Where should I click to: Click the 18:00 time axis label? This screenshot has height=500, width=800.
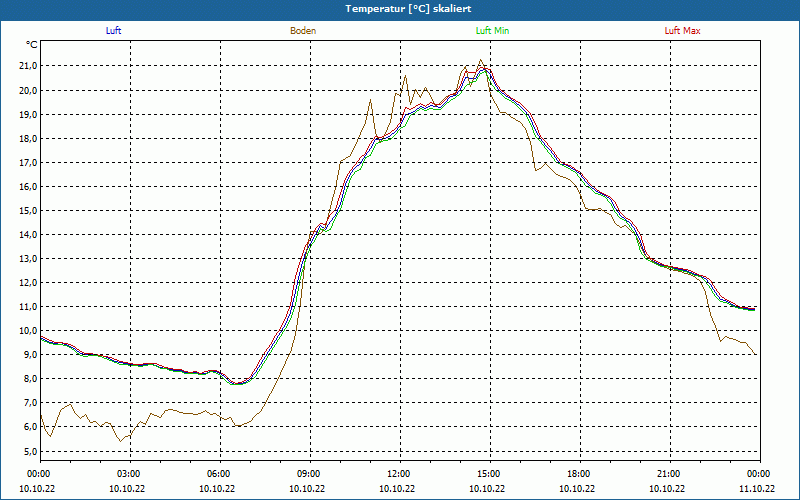580,474
